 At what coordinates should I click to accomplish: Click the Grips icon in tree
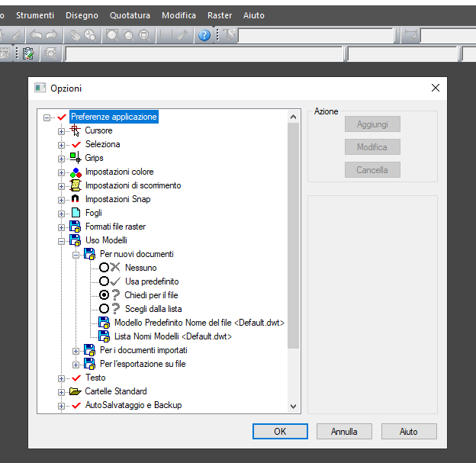[76, 158]
